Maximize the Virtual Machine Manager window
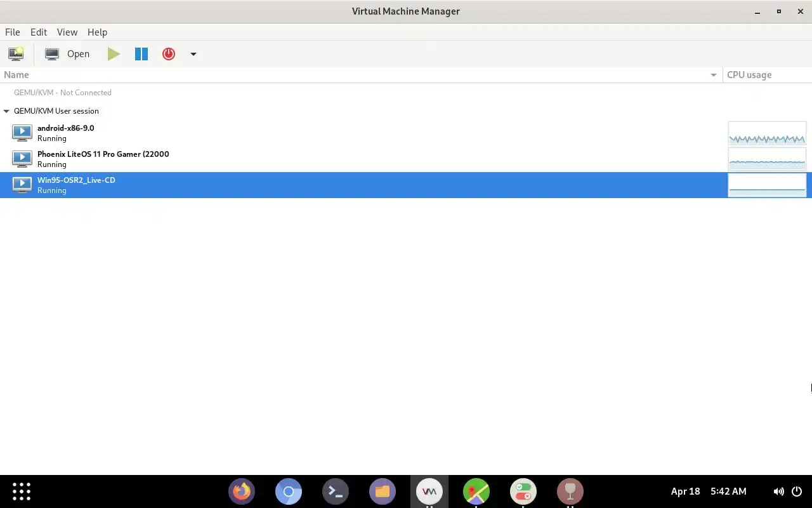Screen dimensions: 812x508 779,11
